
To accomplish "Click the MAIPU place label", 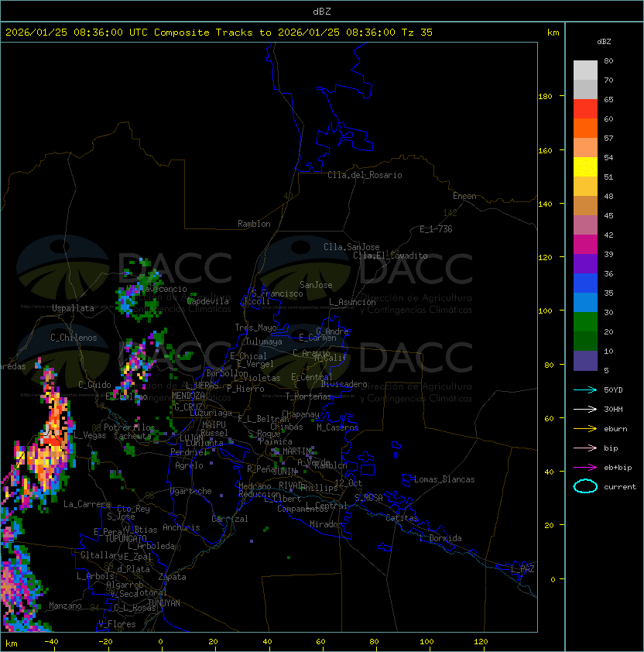I will [x=214, y=425].
